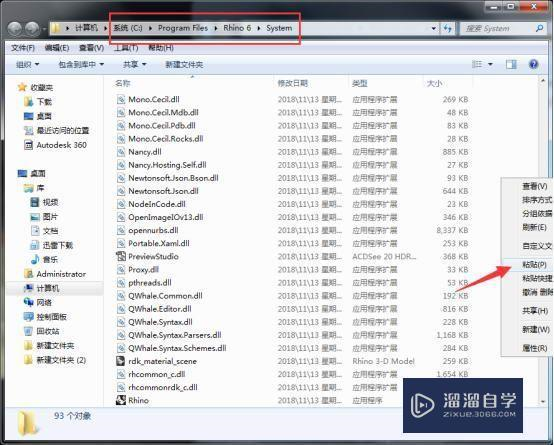Select the PreviewStudio file icon

(121, 256)
